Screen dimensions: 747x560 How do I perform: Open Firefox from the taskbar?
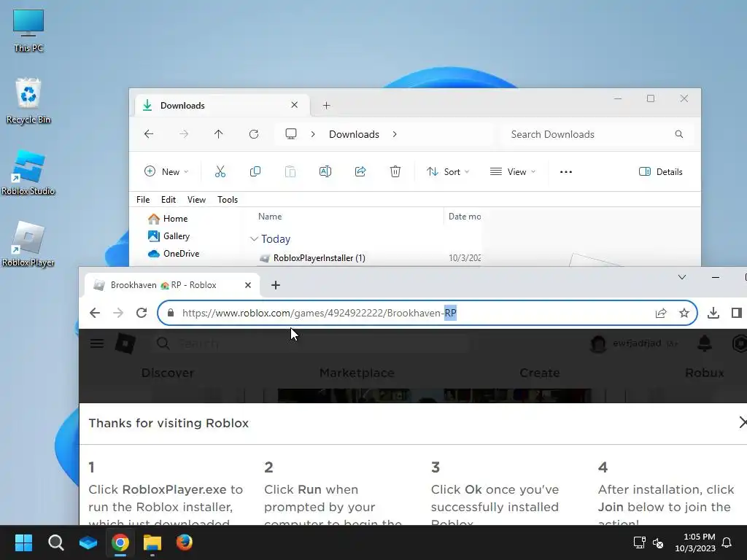185,542
